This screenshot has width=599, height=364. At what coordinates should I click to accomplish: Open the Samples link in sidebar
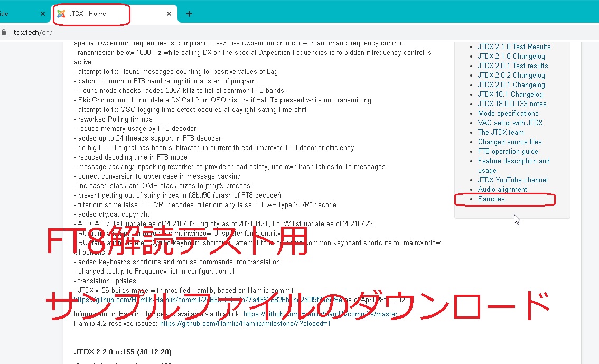(491, 199)
